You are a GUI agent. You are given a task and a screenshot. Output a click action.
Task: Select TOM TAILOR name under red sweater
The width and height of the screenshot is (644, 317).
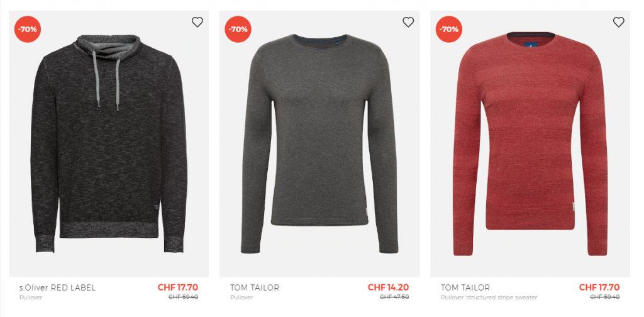465,288
